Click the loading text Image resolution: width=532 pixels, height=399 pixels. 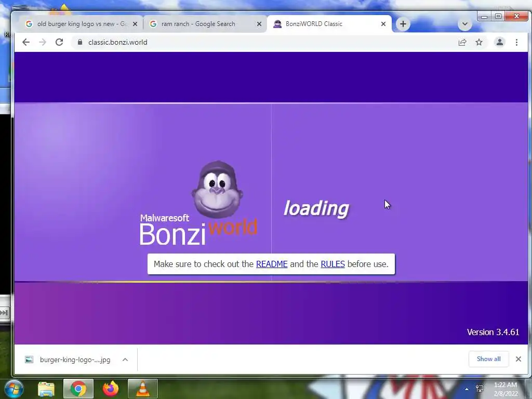pos(316,208)
